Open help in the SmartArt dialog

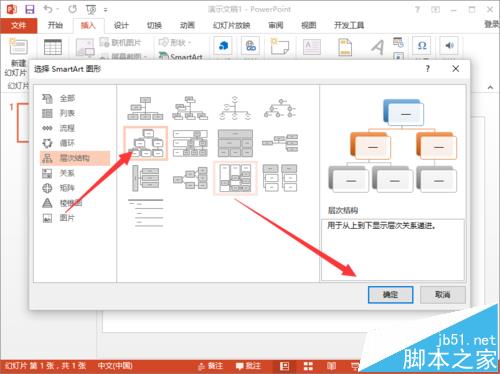pyautogui.click(x=428, y=69)
